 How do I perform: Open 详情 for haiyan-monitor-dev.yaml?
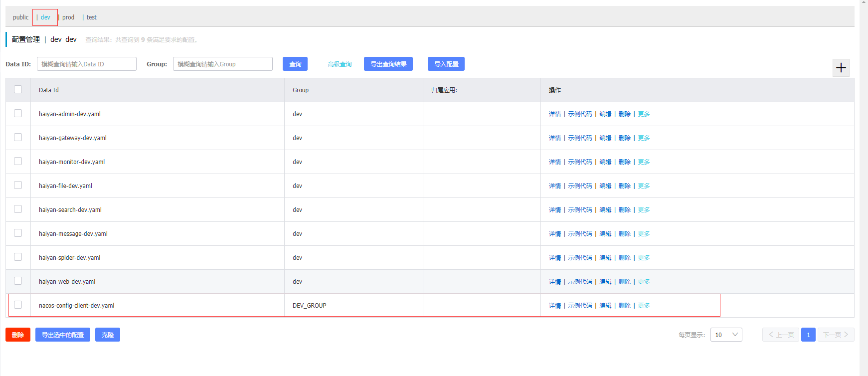(x=555, y=162)
